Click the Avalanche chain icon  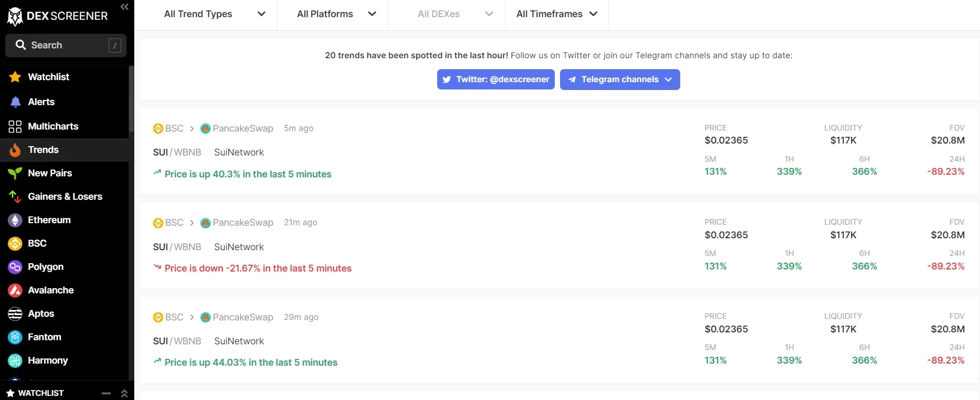tap(15, 290)
